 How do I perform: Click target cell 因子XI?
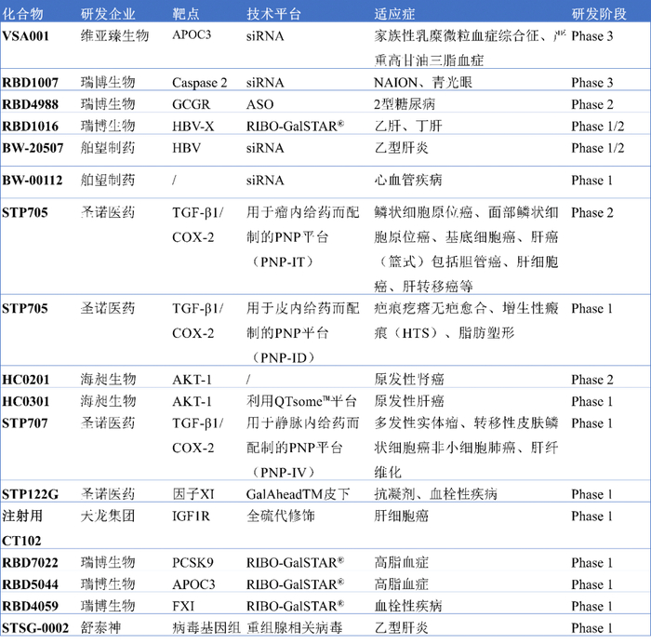point(193,494)
